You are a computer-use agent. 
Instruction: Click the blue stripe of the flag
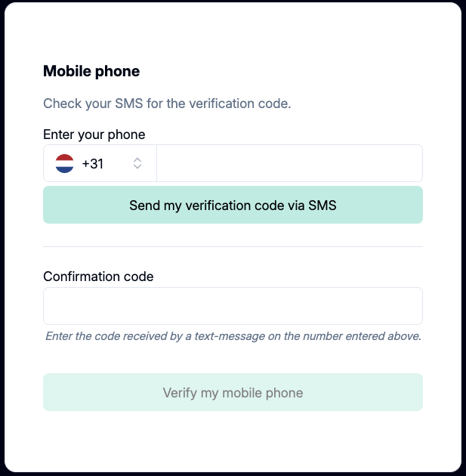coord(64,169)
